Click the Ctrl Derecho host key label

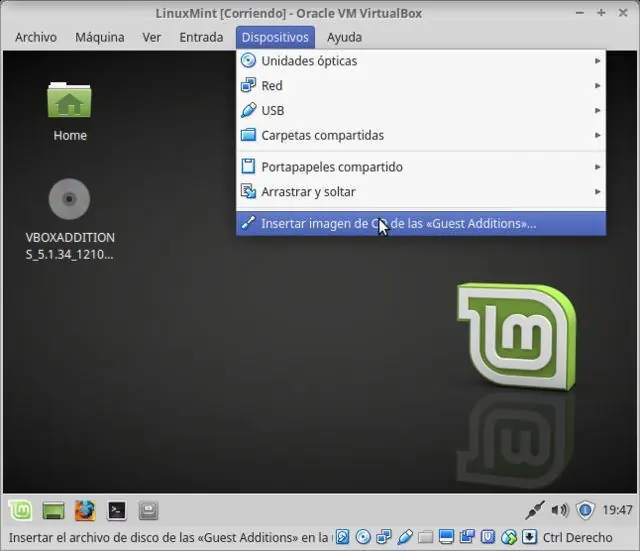click(578, 538)
